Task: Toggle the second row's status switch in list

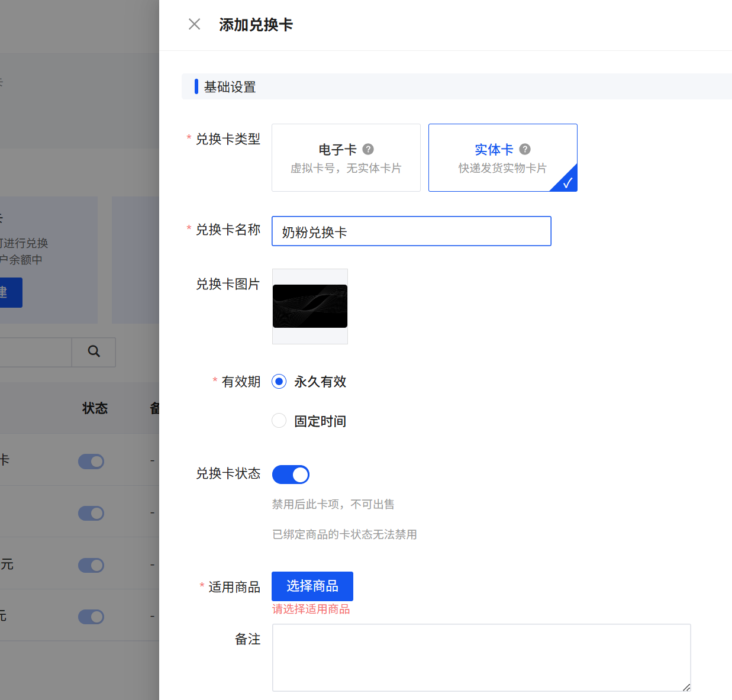Action: coord(91,513)
